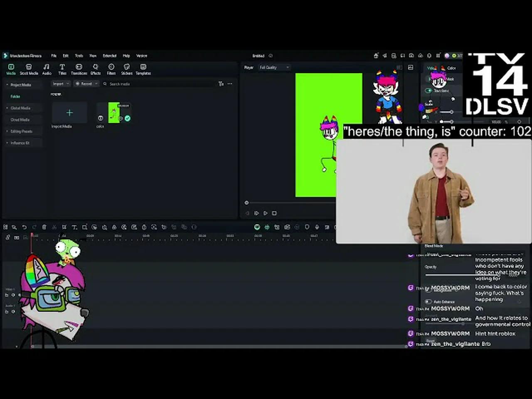
Task: Toggle the switch in the properties panel
Action: [429, 91]
